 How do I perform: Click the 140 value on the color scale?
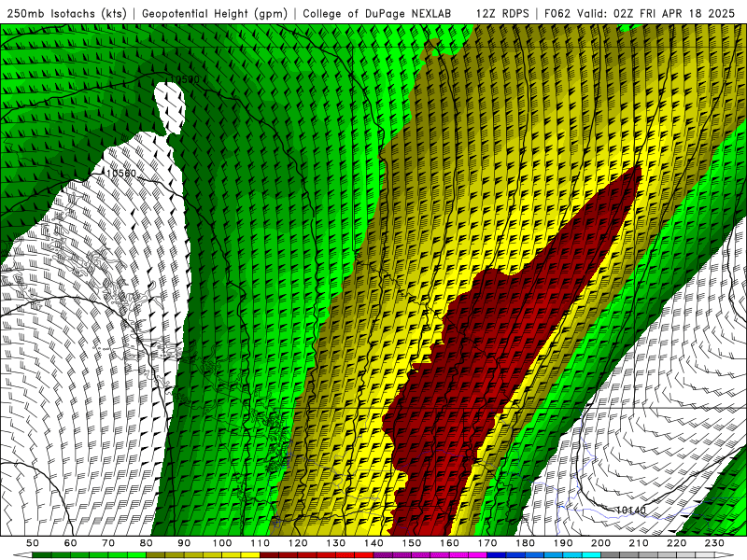374,543
